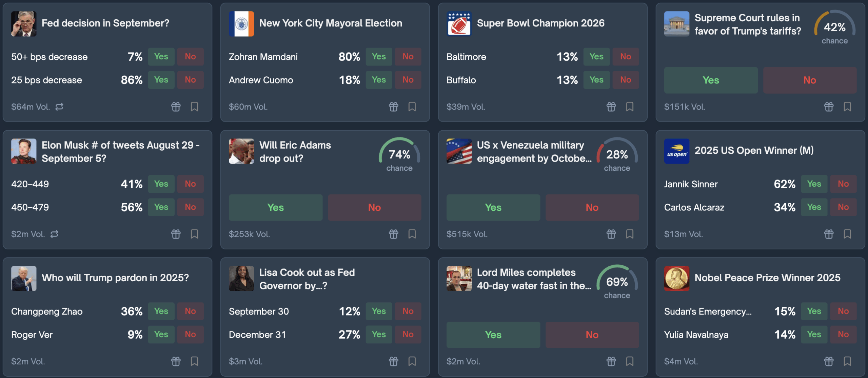
Task: Bookmark the Will Eric Adams drop out market
Action: pyautogui.click(x=412, y=234)
